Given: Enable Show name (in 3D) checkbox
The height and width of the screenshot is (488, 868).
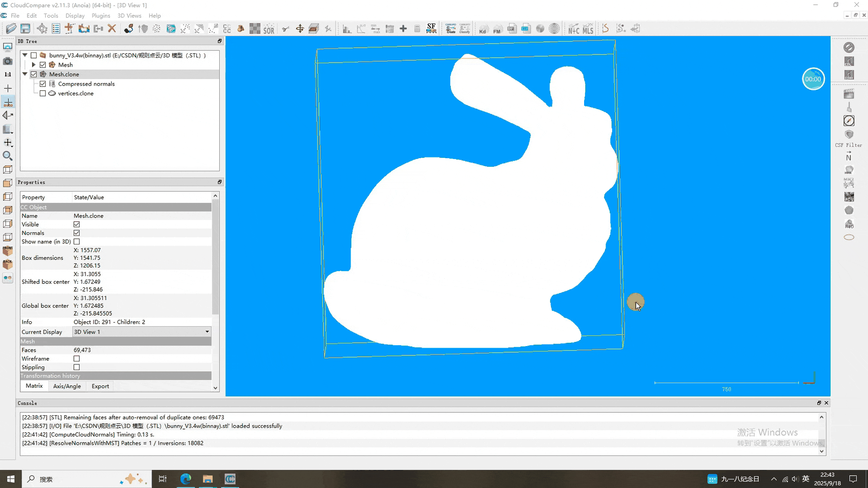Looking at the screenshot, I should tap(76, 242).
